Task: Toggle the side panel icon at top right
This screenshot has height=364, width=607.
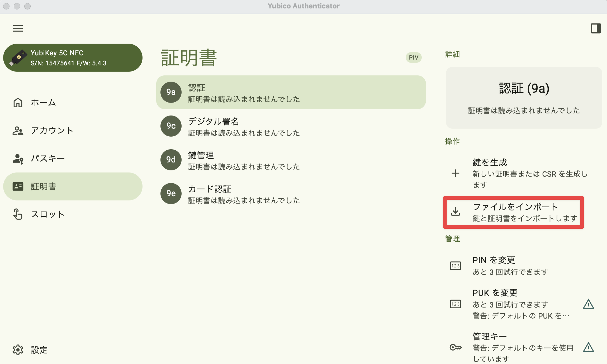Action: 596,28
